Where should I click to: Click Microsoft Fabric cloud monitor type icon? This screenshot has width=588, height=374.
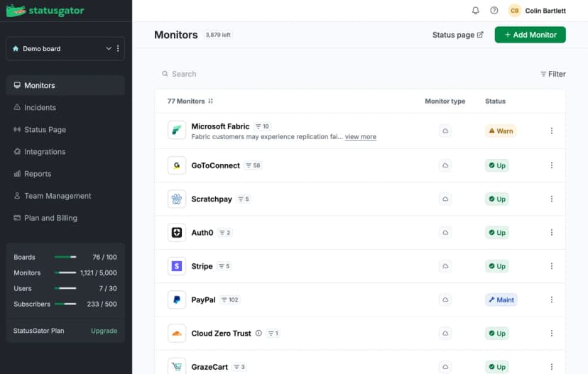(x=445, y=131)
